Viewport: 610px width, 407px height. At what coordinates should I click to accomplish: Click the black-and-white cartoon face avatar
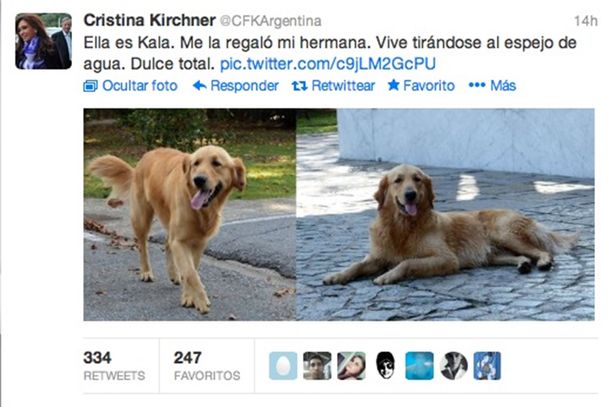pos(386,366)
